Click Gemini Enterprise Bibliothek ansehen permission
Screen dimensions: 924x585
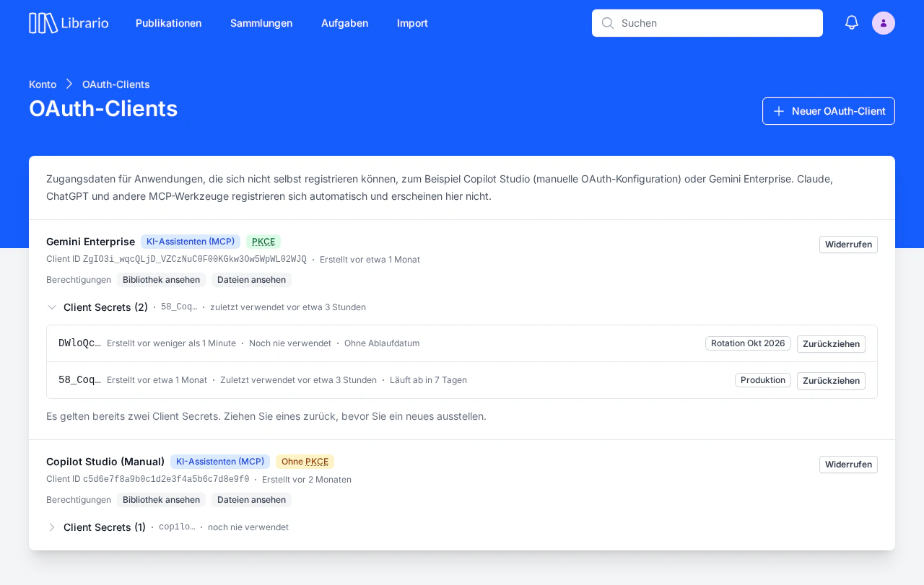pos(161,280)
